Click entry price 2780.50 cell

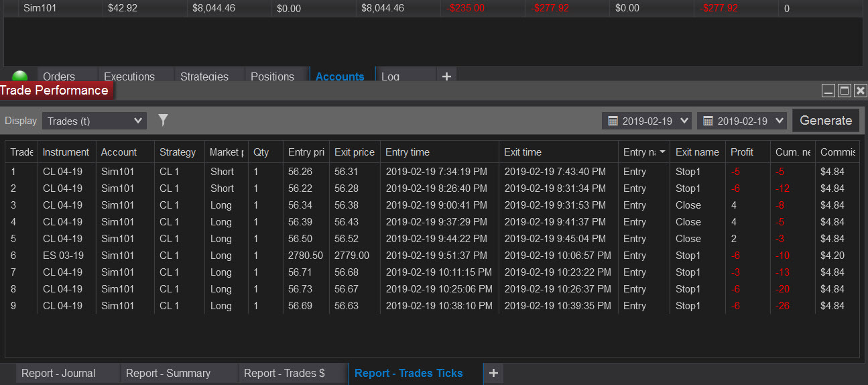(x=306, y=256)
